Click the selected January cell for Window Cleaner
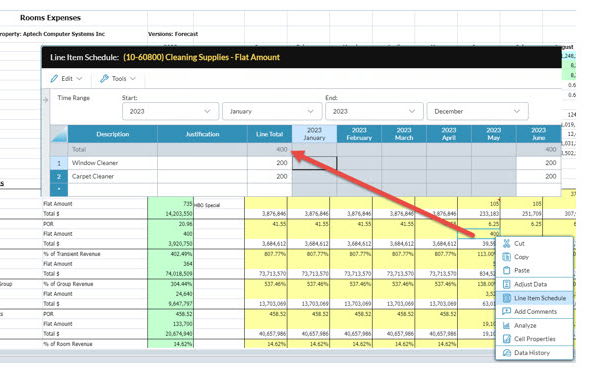Viewport: 606px width, 379px height. pos(314,163)
